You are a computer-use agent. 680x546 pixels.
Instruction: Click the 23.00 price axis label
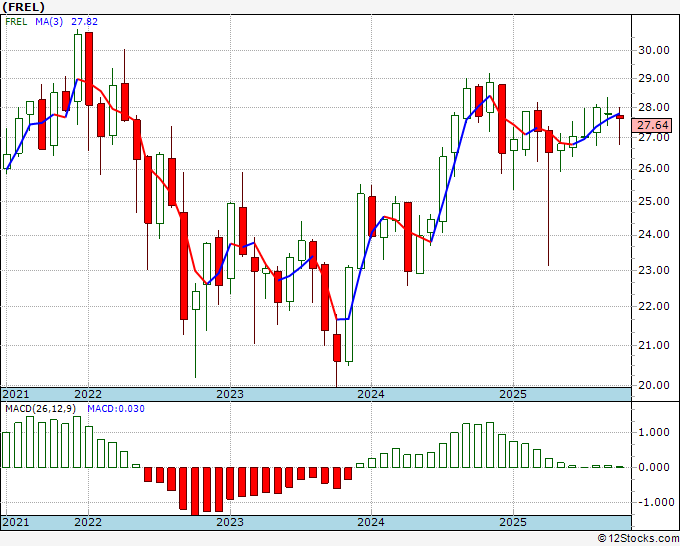(654, 270)
